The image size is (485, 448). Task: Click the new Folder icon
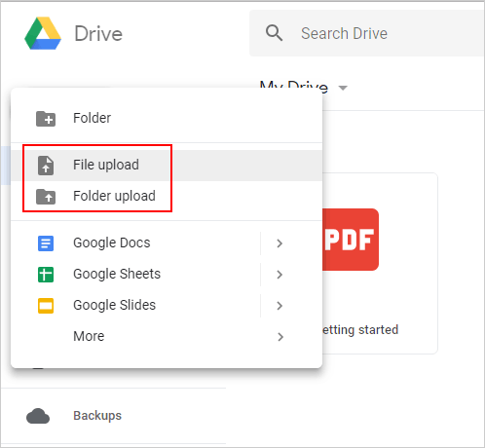[46, 119]
